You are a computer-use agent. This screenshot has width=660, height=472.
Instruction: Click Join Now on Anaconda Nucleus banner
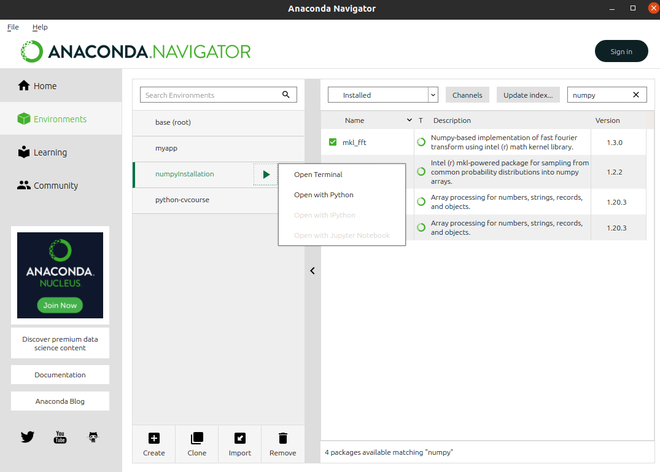click(60, 305)
